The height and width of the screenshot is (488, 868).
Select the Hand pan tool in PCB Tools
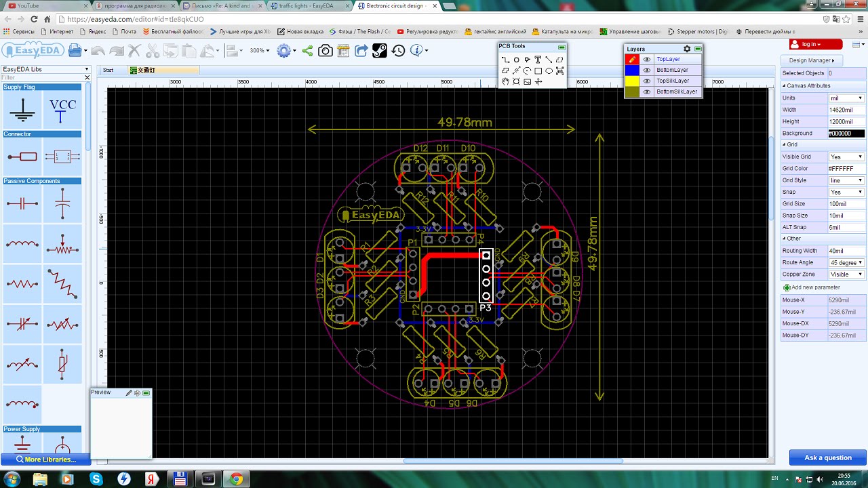(x=505, y=81)
